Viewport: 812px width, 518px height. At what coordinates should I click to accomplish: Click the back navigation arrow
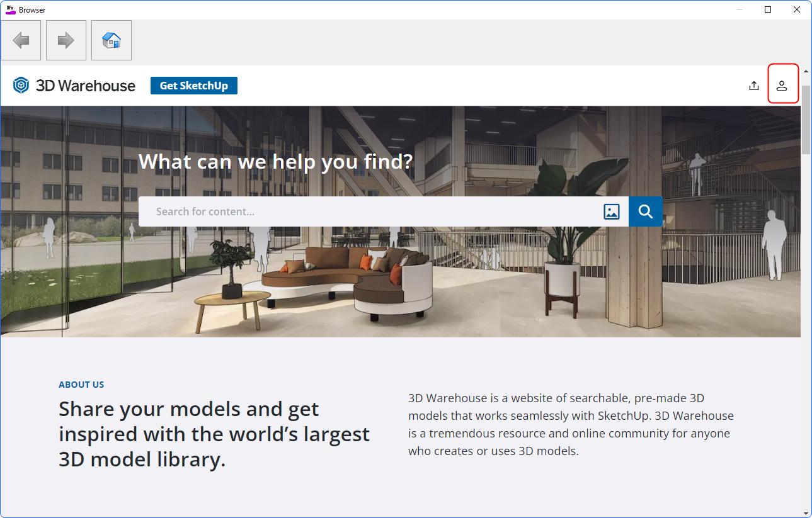21,40
